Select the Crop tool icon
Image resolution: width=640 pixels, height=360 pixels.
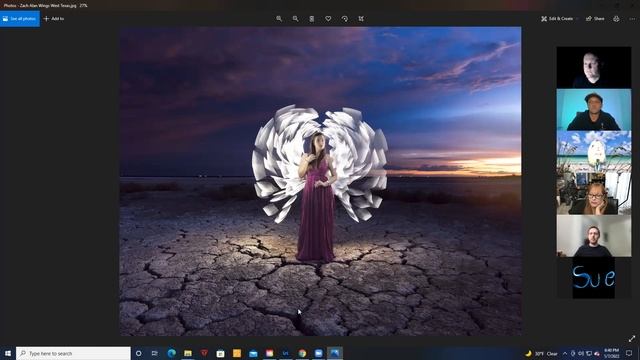(x=361, y=19)
